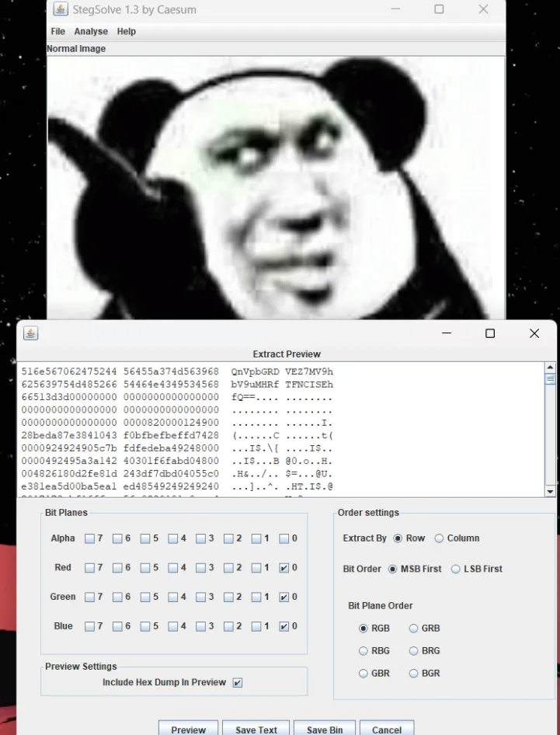Enable Green bit plane 7

pyautogui.click(x=89, y=597)
